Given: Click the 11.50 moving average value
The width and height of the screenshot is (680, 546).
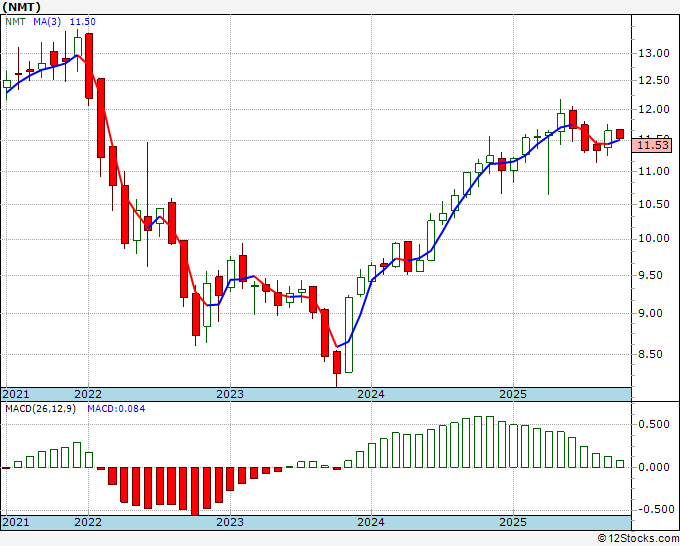Looking at the screenshot, I should 82,22.
